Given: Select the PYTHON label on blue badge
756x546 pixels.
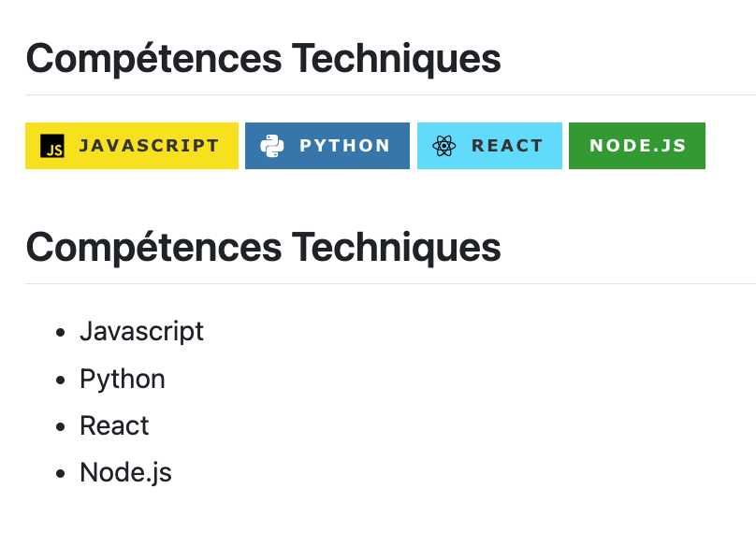Looking at the screenshot, I should tap(344, 146).
